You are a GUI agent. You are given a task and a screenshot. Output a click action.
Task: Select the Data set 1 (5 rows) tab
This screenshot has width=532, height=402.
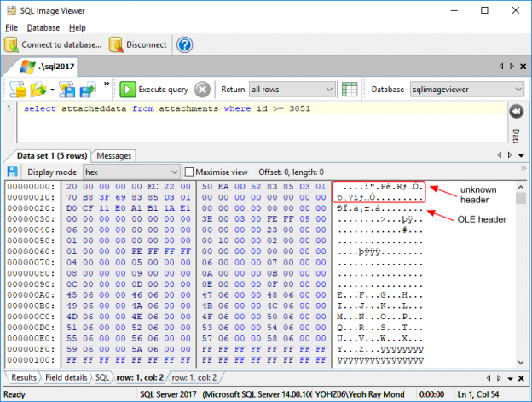tap(51, 156)
